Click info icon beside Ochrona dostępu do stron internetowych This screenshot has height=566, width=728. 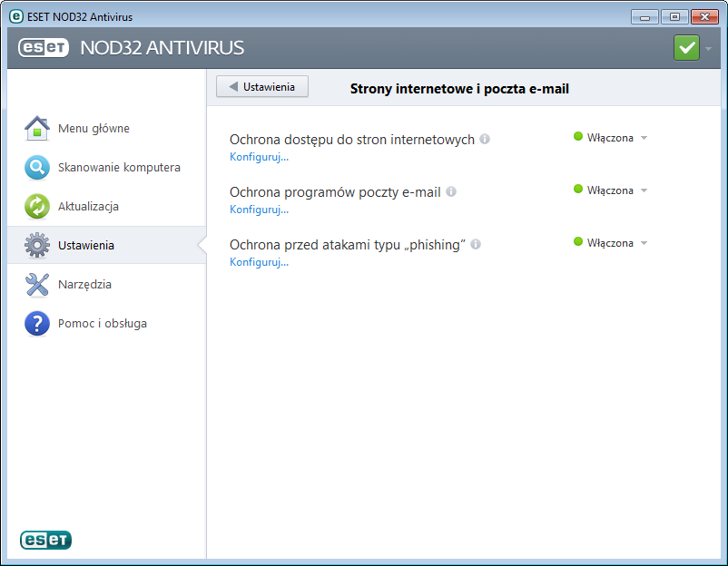pos(485,139)
